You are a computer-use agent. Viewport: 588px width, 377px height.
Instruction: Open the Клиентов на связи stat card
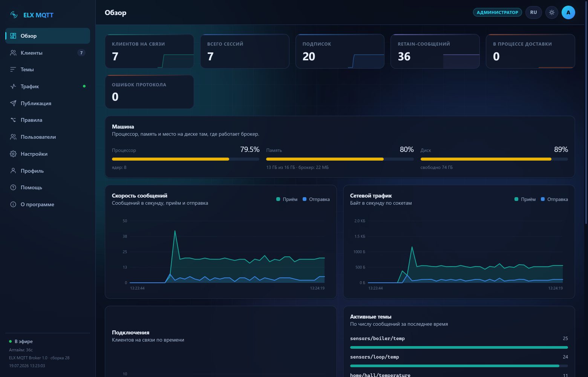149,51
